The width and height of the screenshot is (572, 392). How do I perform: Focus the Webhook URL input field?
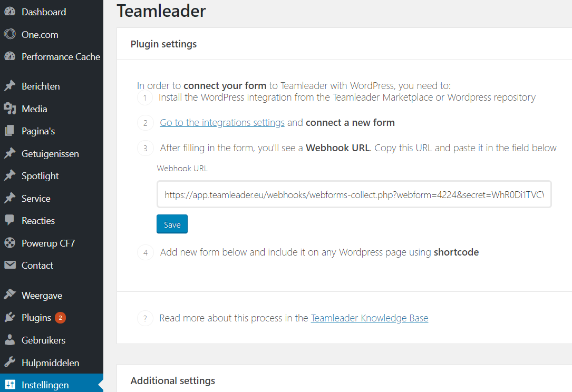(x=354, y=194)
